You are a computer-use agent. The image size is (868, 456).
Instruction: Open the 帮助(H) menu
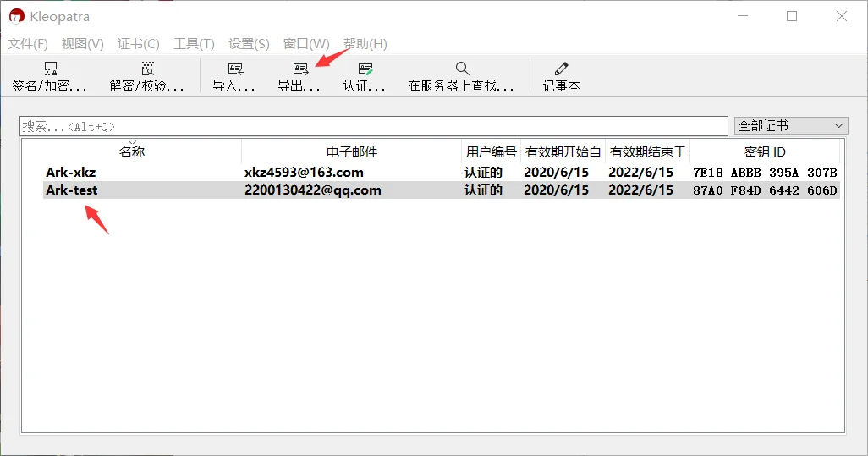click(365, 44)
